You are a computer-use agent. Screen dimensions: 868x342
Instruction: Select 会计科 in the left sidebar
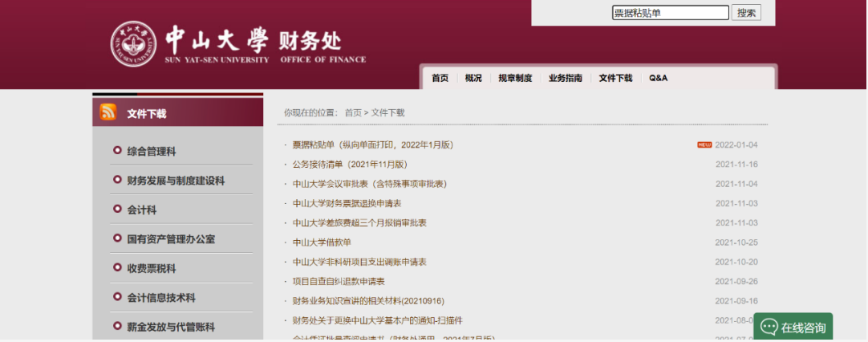(141, 210)
